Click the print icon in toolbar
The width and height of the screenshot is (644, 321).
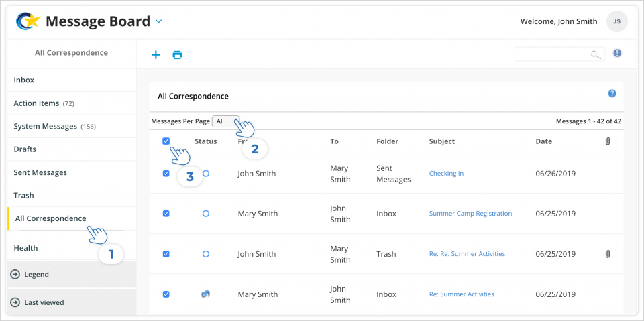[x=177, y=54]
